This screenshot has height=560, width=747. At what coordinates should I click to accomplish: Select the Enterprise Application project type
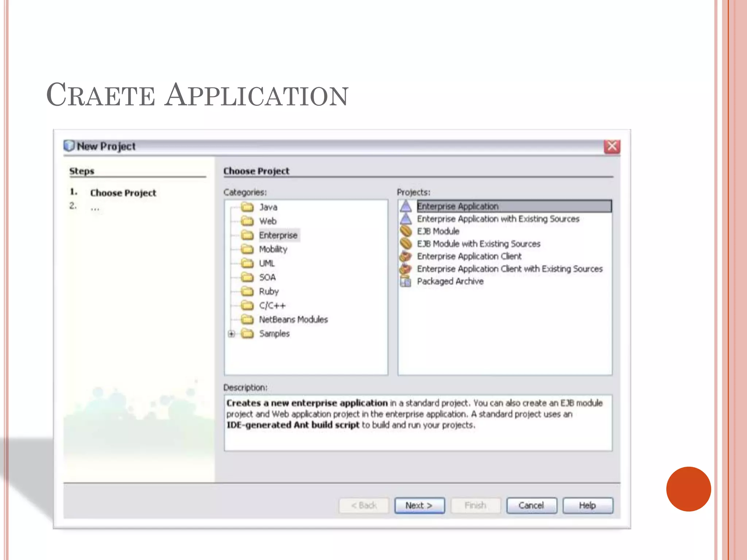[x=514, y=206]
